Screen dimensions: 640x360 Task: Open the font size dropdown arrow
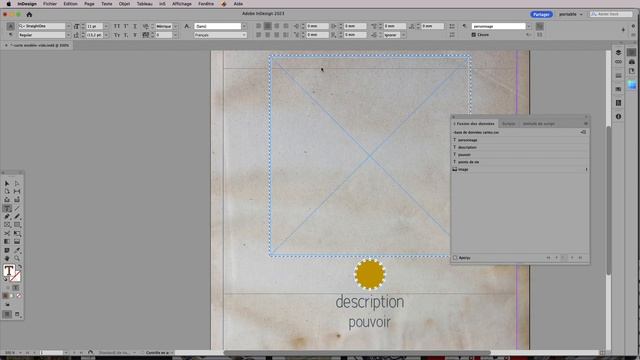tap(106, 26)
